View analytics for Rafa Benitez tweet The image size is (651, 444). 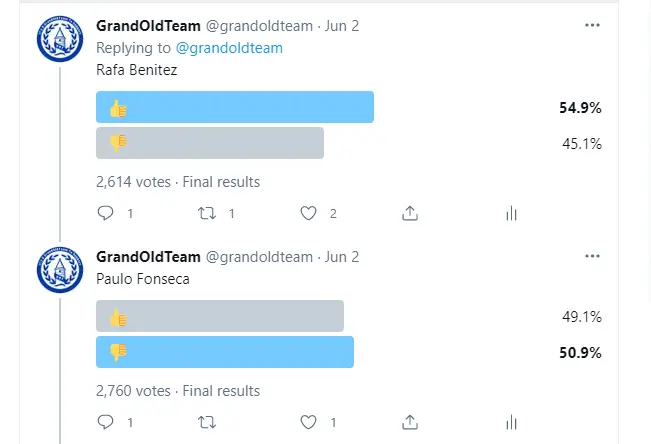pyautogui.click(x=511, y=213)
